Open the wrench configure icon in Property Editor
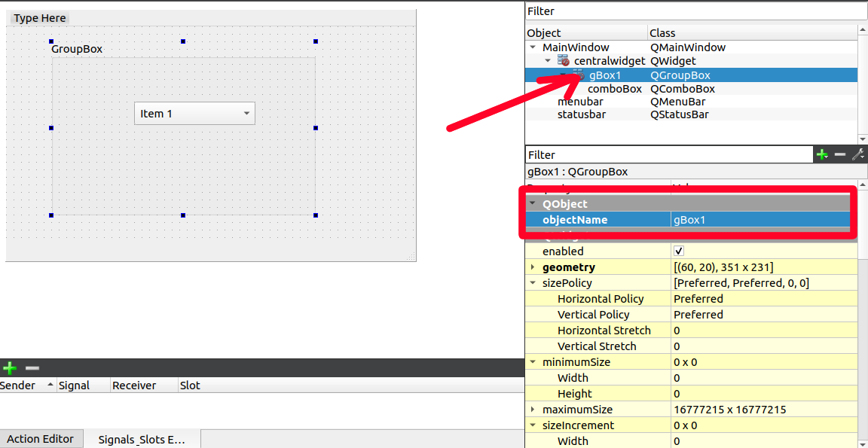The height and width of the screenshot is (448, 868). pos(858,155)
